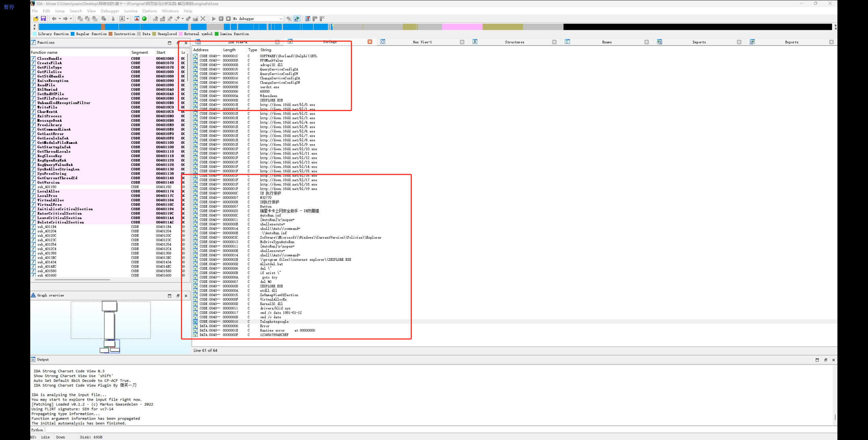This screenshot has width=868, height=440.
Task: Switch to the Imports tab
Action: 699,42
